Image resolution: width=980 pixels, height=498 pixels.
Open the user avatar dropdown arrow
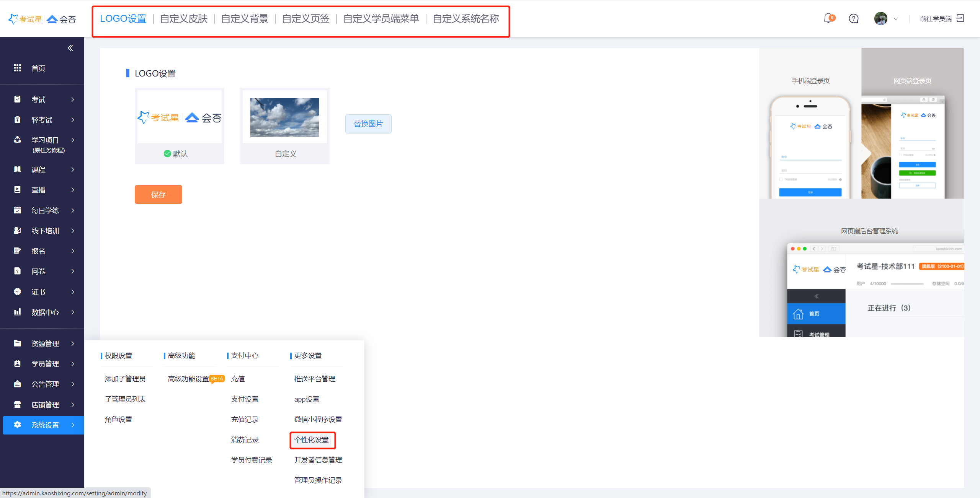[x=895, y=19]
